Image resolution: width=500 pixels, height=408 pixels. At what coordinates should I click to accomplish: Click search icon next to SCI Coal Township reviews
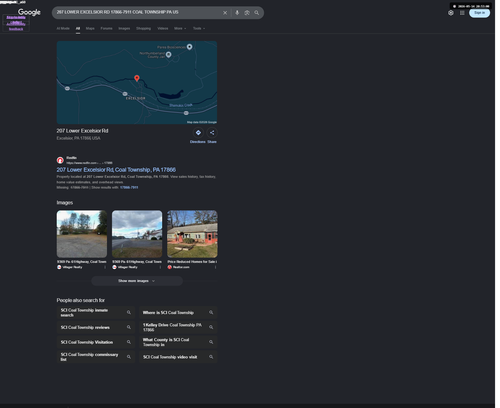pos(129,327)
